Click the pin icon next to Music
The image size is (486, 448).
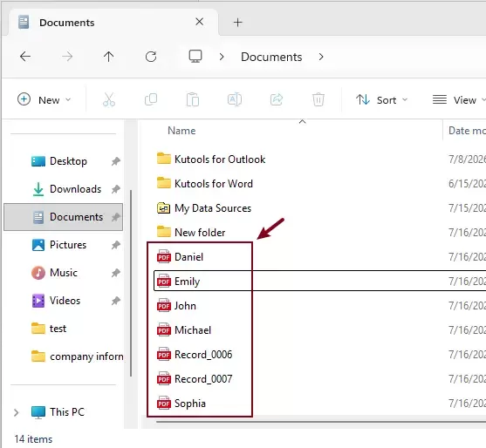click(x=116, y=273)
